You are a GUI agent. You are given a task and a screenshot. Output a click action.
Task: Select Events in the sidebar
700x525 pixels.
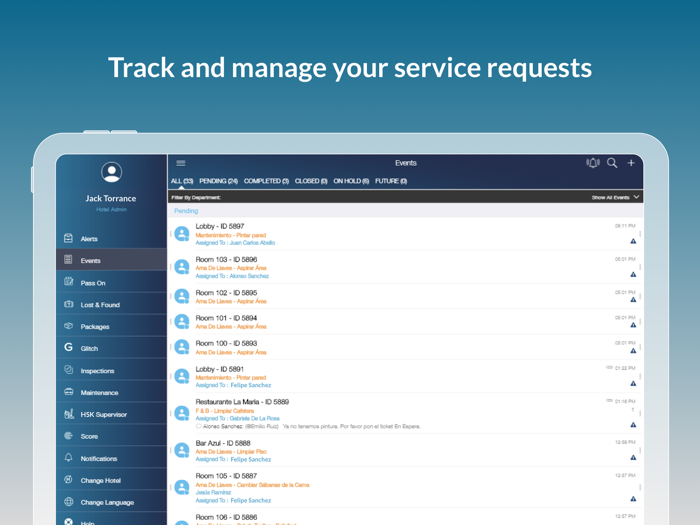[x=112, y=260]
